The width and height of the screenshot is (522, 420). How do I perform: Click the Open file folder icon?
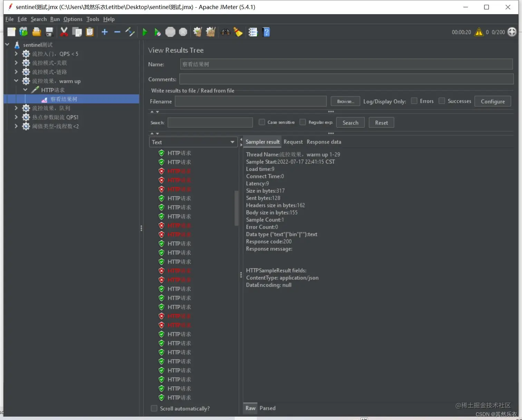(x=37, y=32)
